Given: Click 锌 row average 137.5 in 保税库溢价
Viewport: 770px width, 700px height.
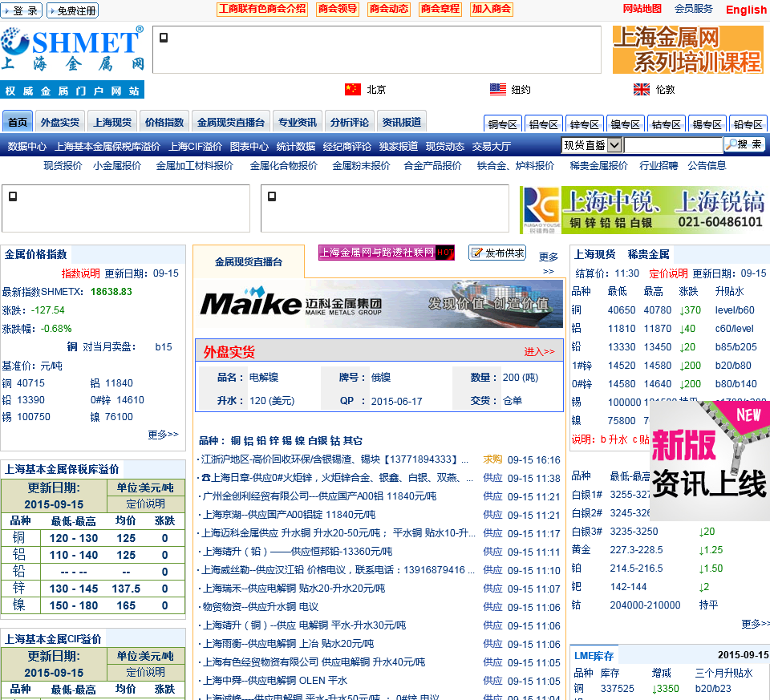Looking at the screenshot, I should pyautogui.click(x=126, y=589).
